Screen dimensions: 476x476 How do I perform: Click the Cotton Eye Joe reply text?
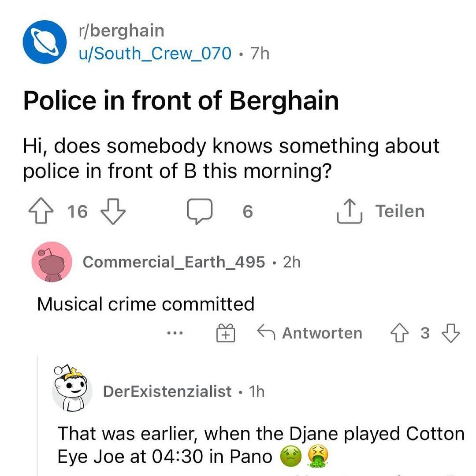pyautogui.click(x=260, y=444)
